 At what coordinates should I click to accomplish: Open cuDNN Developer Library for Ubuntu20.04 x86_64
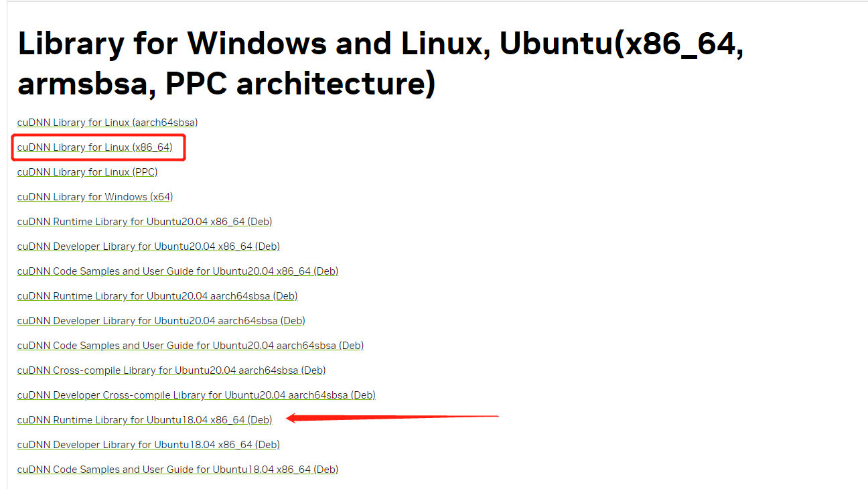pyautogui.click(x=148, y=247)
